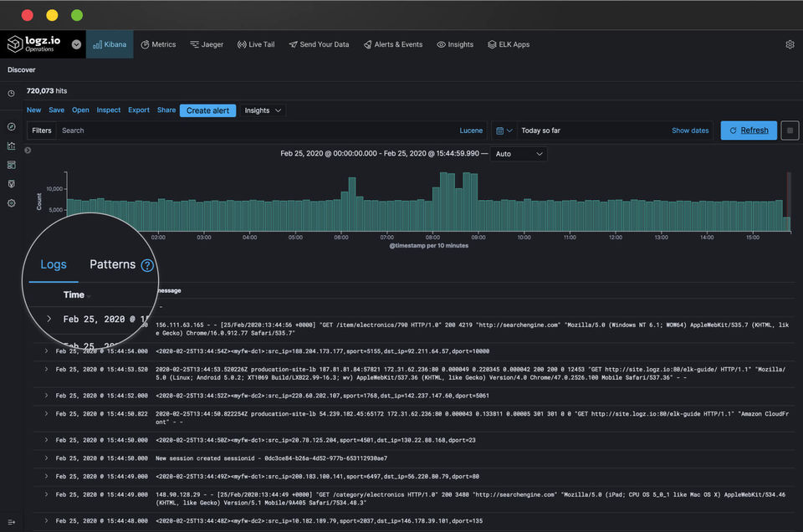Click the tall histogram bar near 06:00
The width and height of the screenshot is (803, 532).
click(352, 204)
